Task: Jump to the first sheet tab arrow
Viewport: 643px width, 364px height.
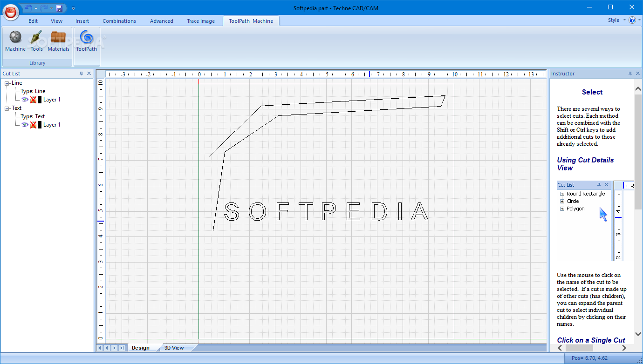Action: click(x=99, y=348)
